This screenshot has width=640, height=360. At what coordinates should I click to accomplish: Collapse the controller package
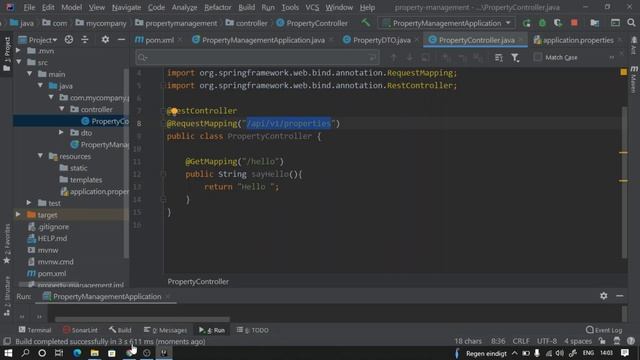click(x=62, y=109)
